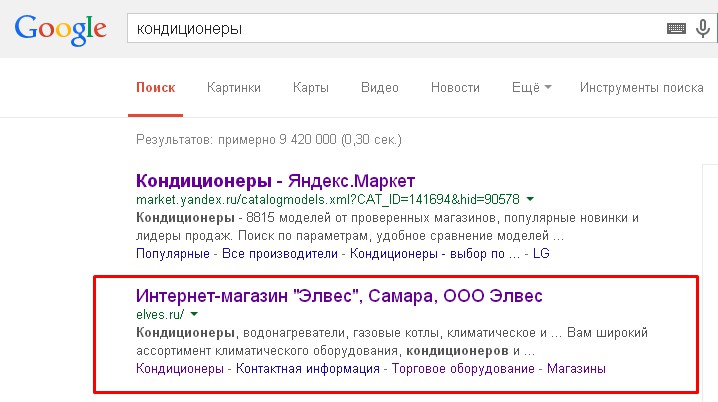Open Интернет-магазин "Элвес" result title
The height and width of the screenshot is (402, 718).
click(339, 296)
